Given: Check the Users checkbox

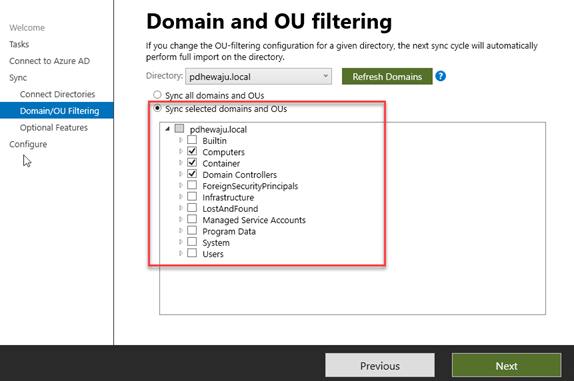Looking at the screenshot, I should tap(192, 253).
